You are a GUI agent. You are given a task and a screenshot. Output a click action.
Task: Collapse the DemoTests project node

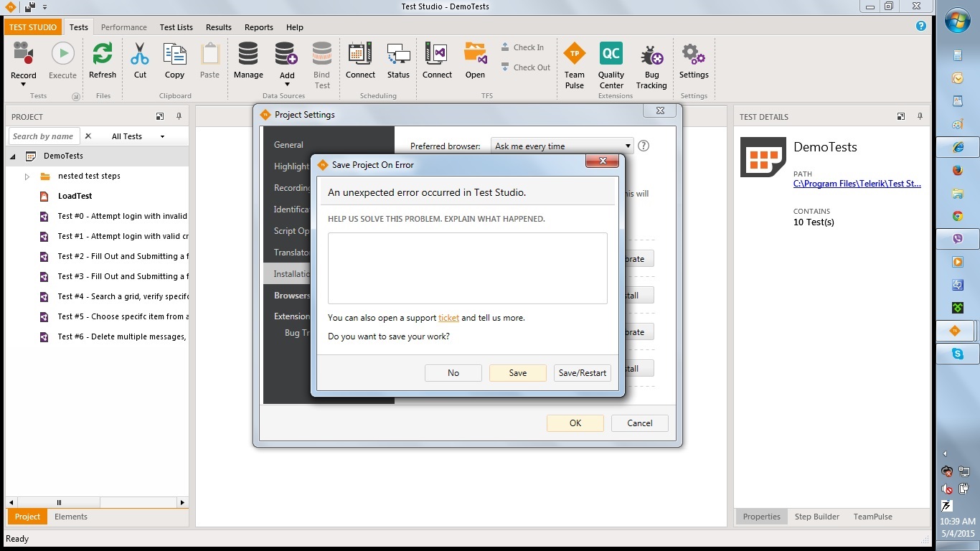point(13,156)
